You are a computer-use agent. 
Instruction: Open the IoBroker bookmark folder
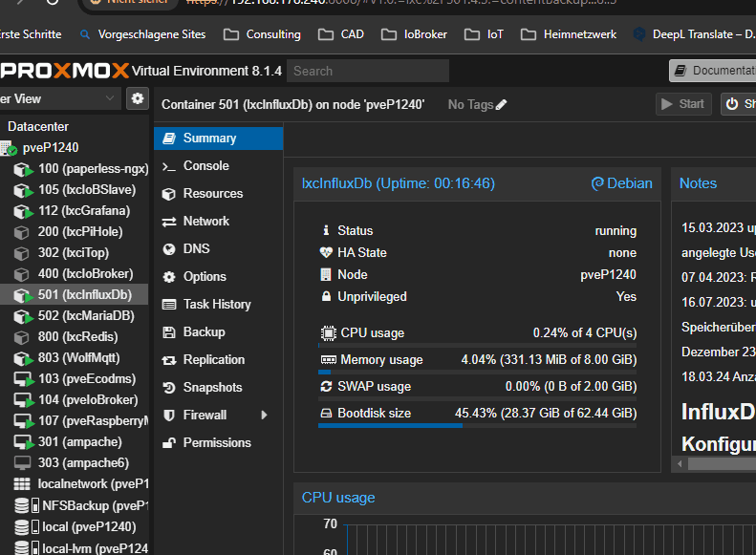coord(414,34)
